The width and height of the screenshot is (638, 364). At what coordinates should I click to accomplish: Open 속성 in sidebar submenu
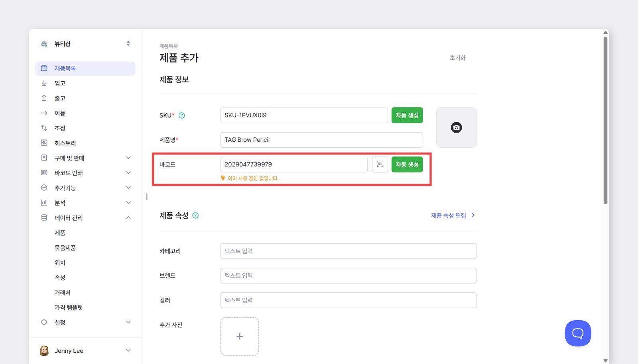[x=60, y=278]
